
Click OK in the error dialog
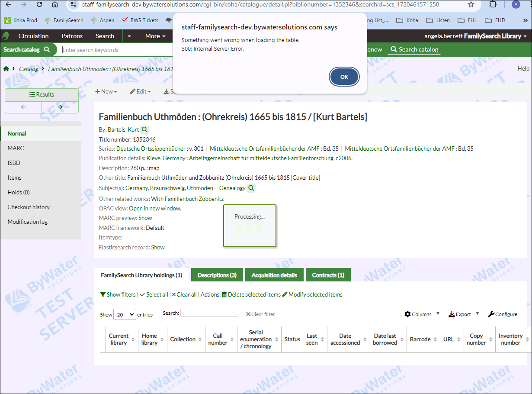(344, 77)
